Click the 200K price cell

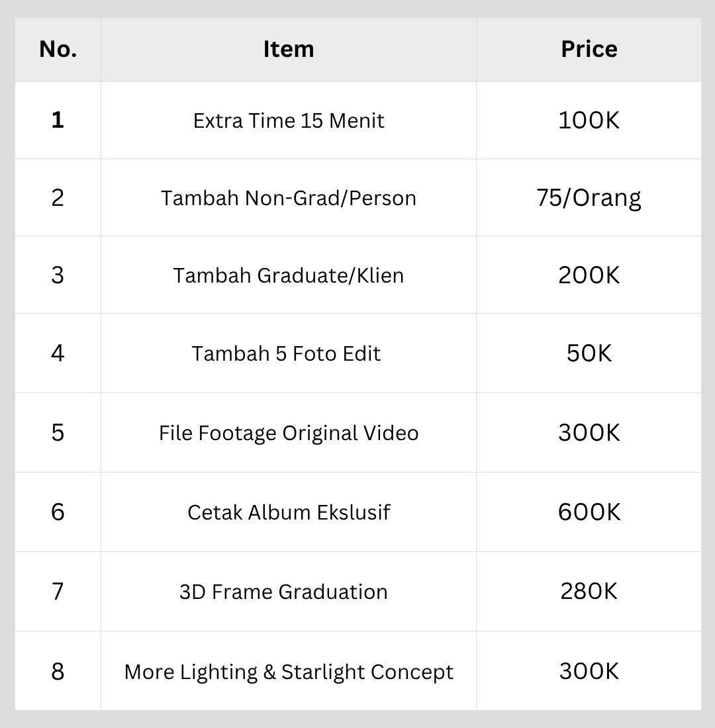click(589, 275)
